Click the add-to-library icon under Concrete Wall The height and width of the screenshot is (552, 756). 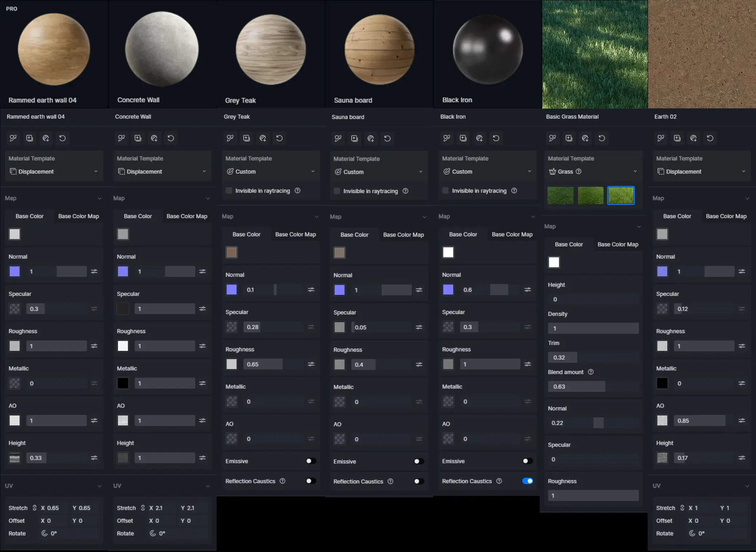[x=138, y=138]
